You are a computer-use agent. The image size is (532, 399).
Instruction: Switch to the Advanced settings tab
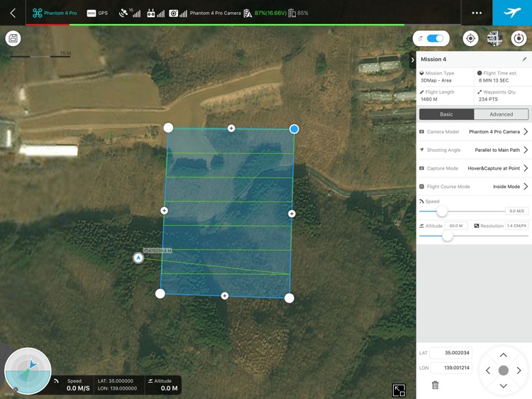[x=501, y=114]
